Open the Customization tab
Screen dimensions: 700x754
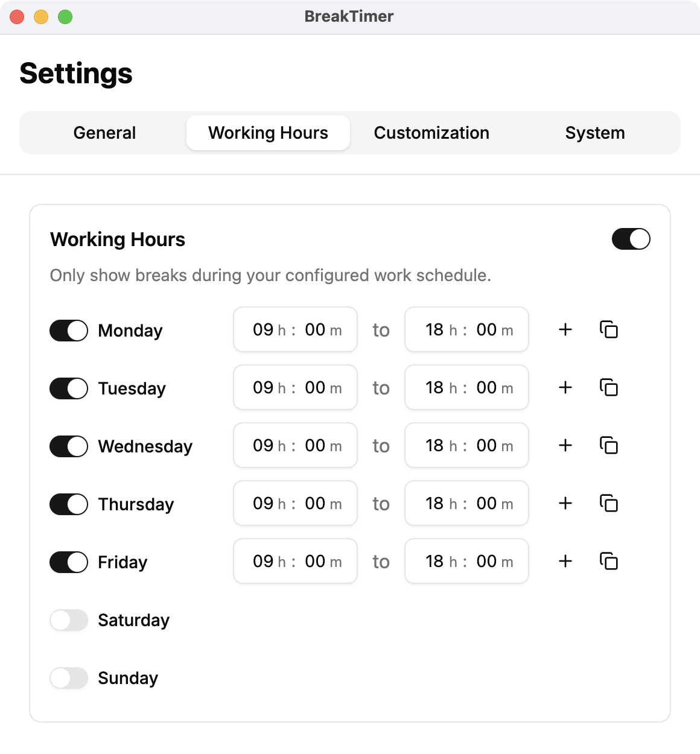click(x=431, y=133)
